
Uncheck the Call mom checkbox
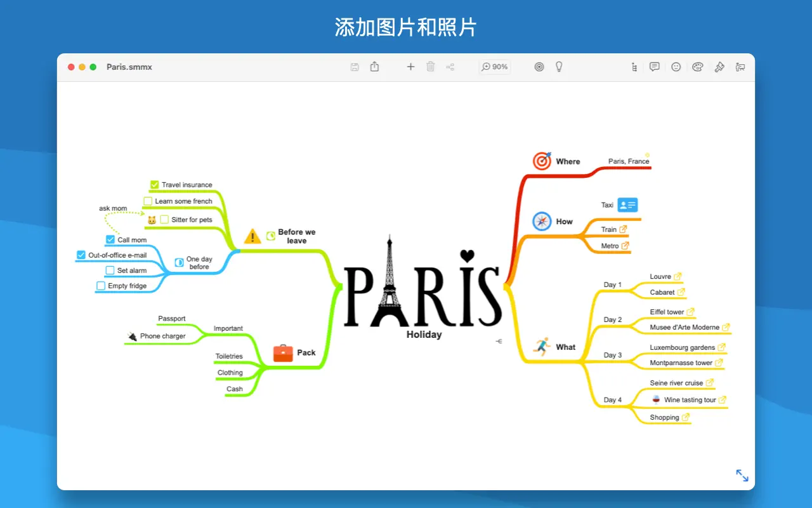point(110,240)
